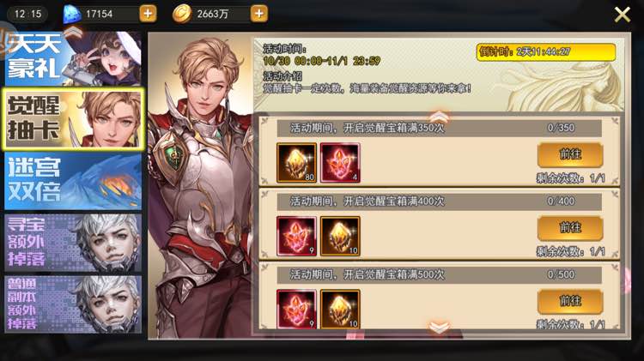The width and height of the screenshot is (644, 361).
Task: Tap the down chevron below the reward list
Action: point(439,328)
